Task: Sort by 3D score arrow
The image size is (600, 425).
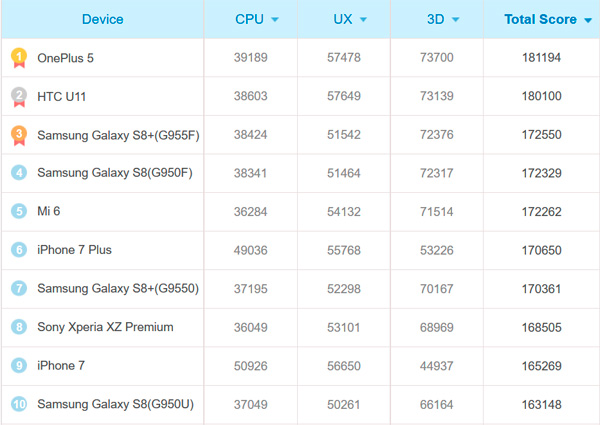Action: (x=456, y=20)
